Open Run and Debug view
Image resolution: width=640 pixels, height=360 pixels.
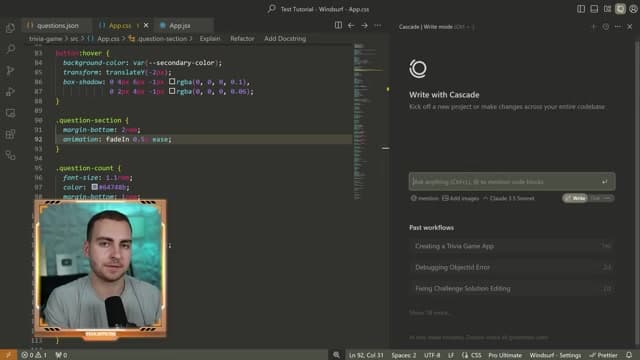click(x=11, y=91)
